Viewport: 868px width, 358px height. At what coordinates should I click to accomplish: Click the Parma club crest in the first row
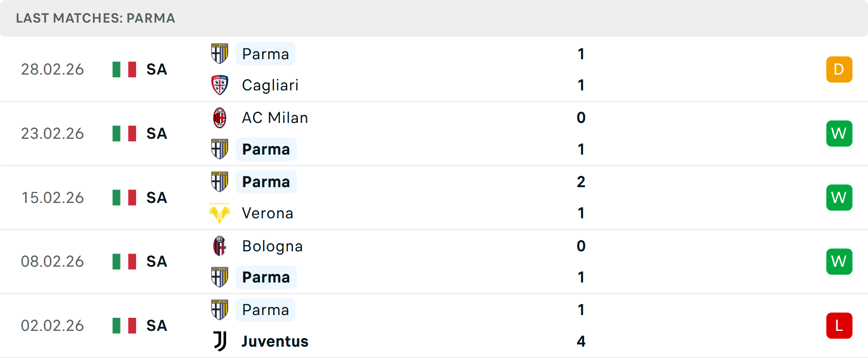[x=220, y=54]
